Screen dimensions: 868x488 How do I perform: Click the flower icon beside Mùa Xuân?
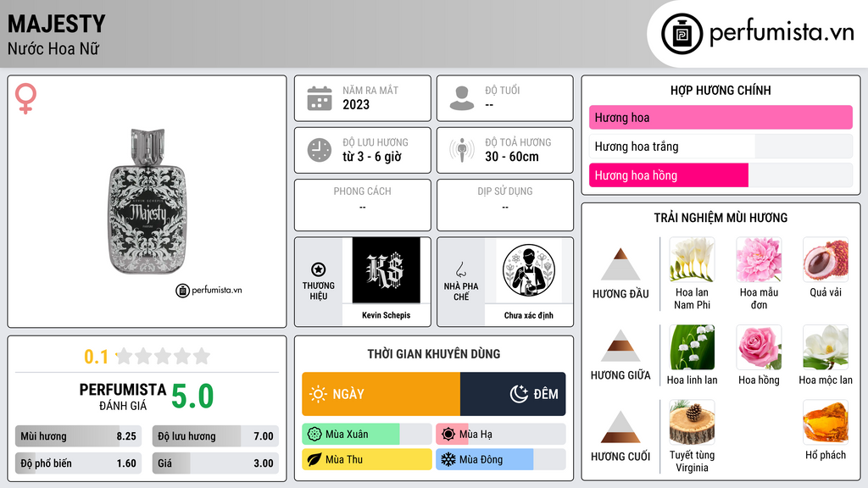(314, 435)
